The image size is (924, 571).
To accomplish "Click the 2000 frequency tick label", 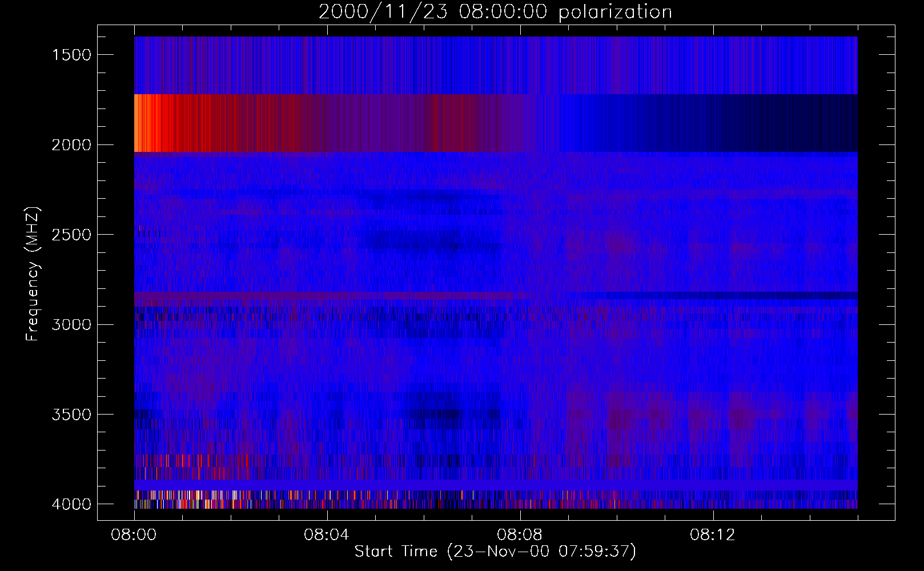I will point(71,145).
